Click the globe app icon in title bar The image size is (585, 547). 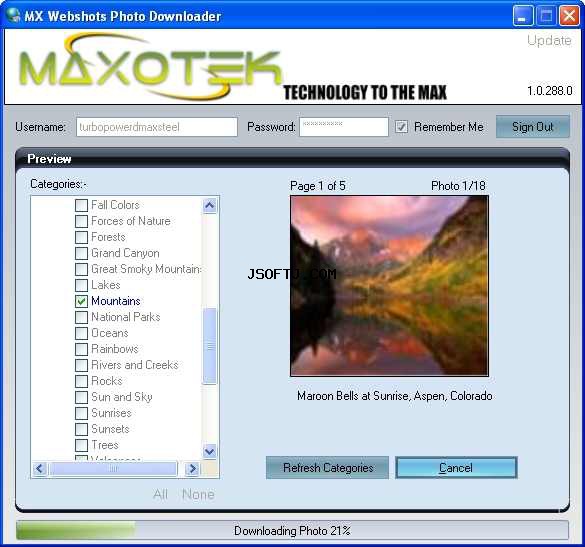(x=13, y=15)
